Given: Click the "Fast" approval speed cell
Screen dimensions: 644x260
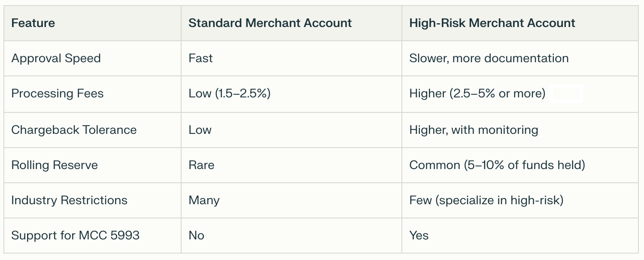Looking at the screenshot, I should coord(200,58).
